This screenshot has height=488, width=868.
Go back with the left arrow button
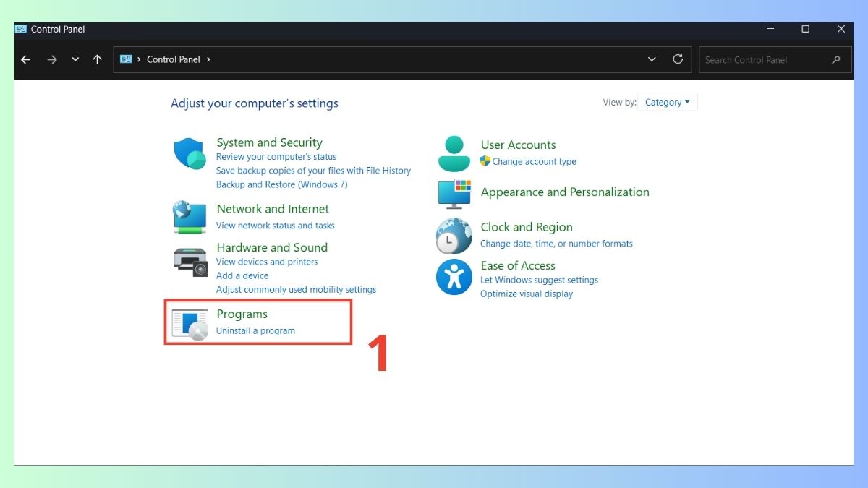tap(26, 59)
